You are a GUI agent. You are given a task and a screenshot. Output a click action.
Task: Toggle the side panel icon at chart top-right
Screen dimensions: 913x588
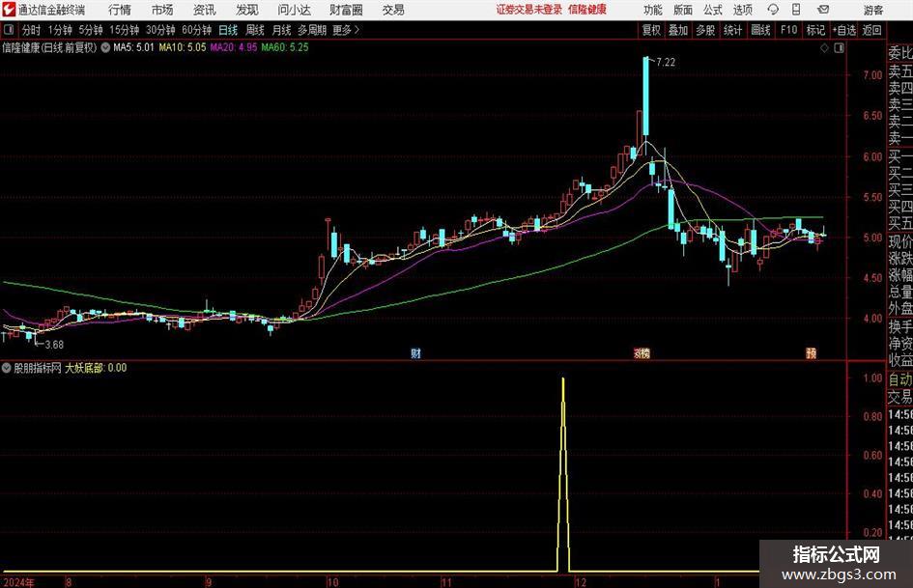(839, 48)
